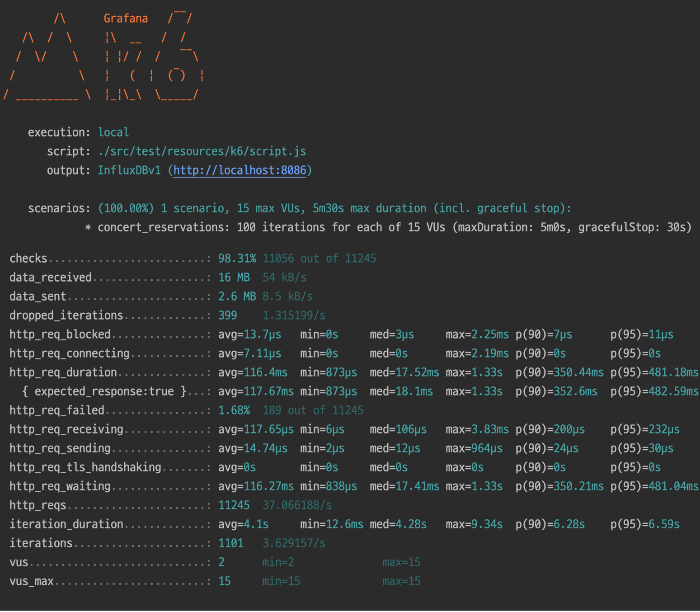Click http_req_connecting max=2.19ms
This screenshot has height=612, width=700.
tap(477, 353)
